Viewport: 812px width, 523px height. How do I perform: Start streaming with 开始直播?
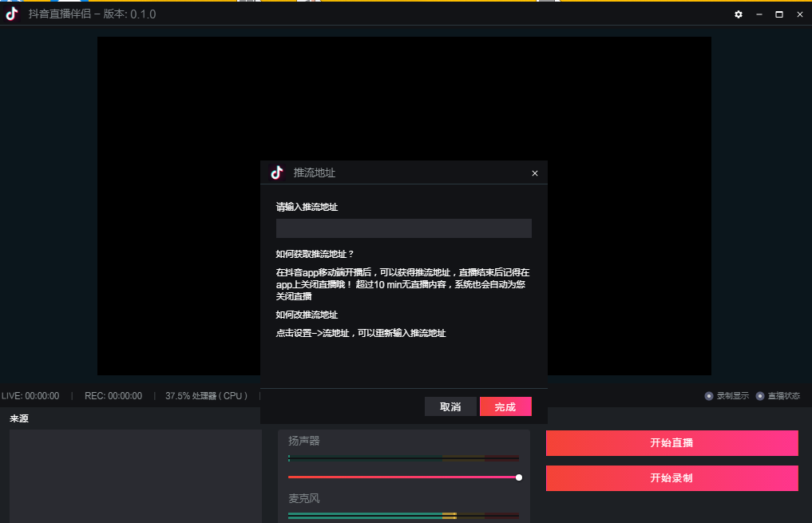tap(671, 443)
